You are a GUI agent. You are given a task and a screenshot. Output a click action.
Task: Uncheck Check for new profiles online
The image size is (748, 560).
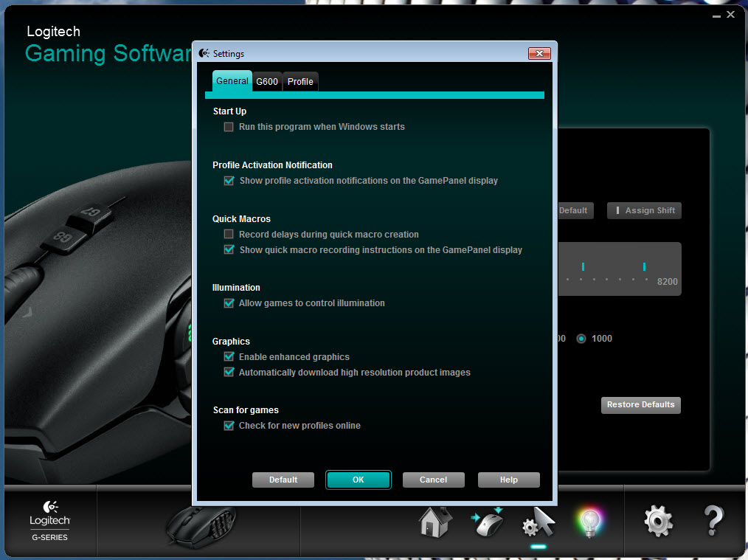pyautogui.click(x=229, y=426)
